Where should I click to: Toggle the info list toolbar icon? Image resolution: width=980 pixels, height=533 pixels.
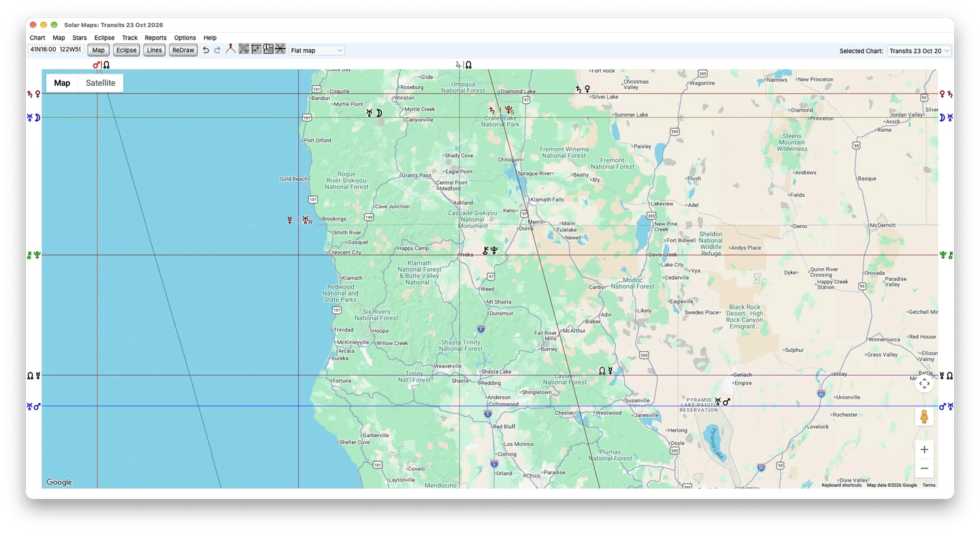coord(268,49)
